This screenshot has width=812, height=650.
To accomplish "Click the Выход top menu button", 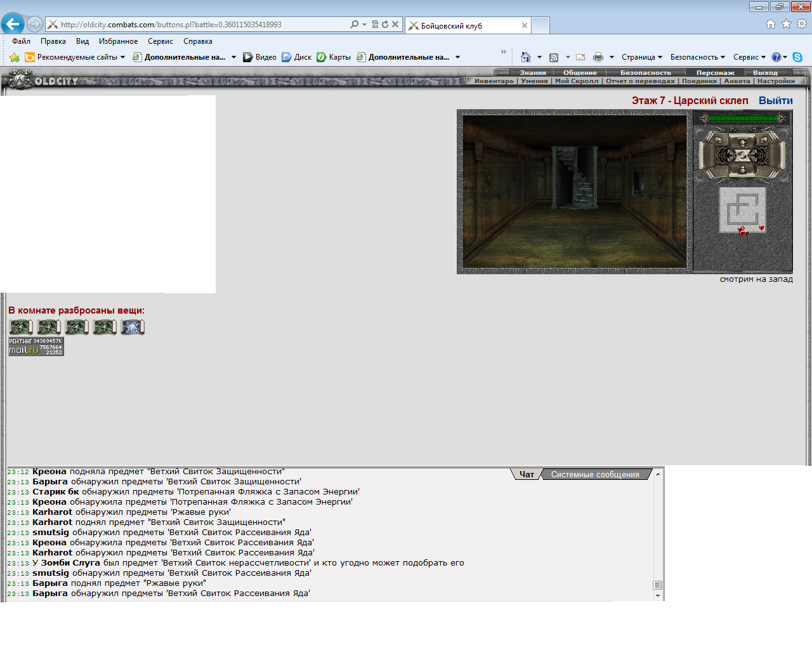I will coord(765,72).
